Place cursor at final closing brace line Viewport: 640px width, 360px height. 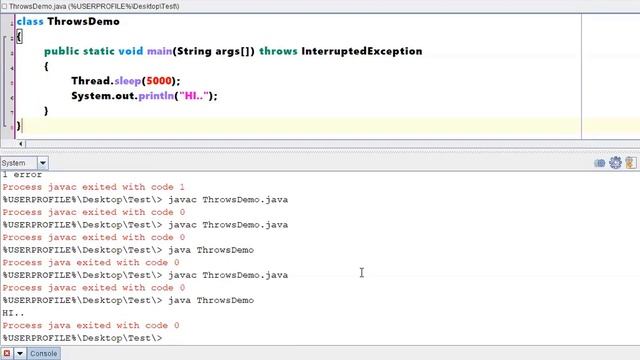19,126
